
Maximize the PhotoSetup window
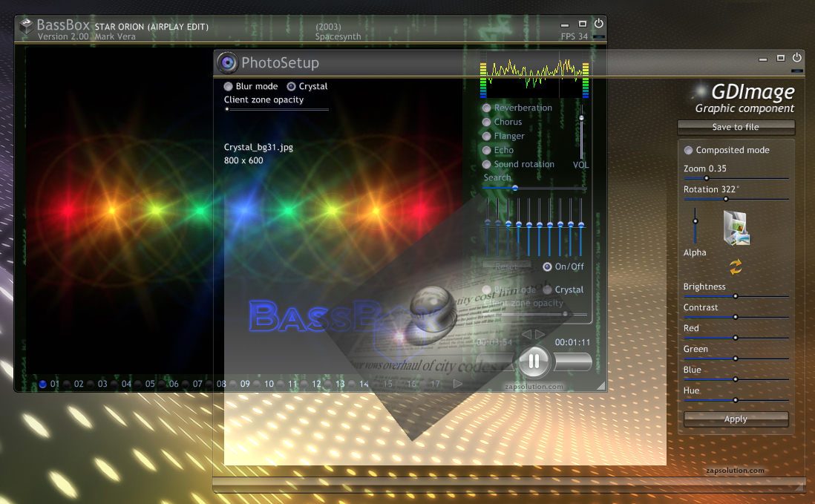781,58
